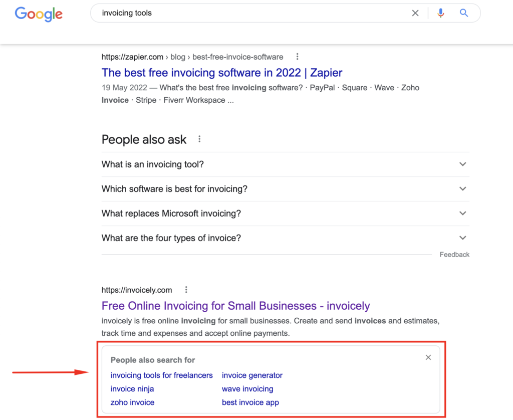Close the People also search for box
The width and height of the screenshot is (513, 420).
click(428, 357)
